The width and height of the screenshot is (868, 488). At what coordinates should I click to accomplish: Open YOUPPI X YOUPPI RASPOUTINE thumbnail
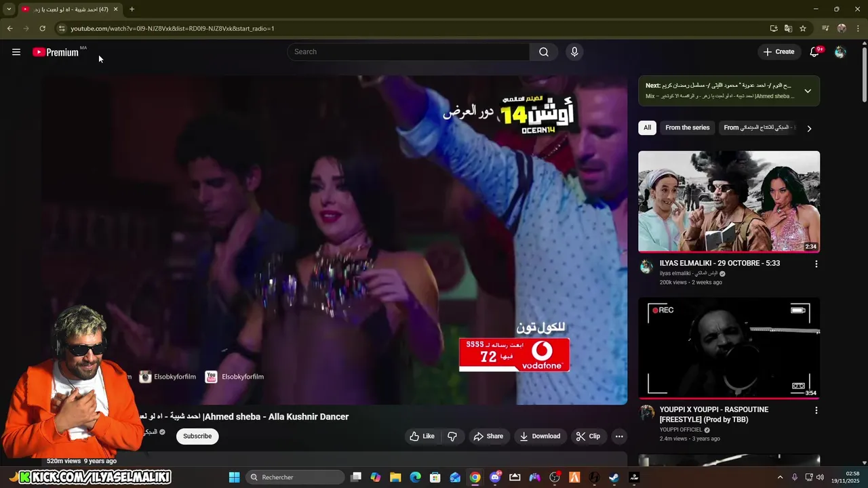[729, 348]
